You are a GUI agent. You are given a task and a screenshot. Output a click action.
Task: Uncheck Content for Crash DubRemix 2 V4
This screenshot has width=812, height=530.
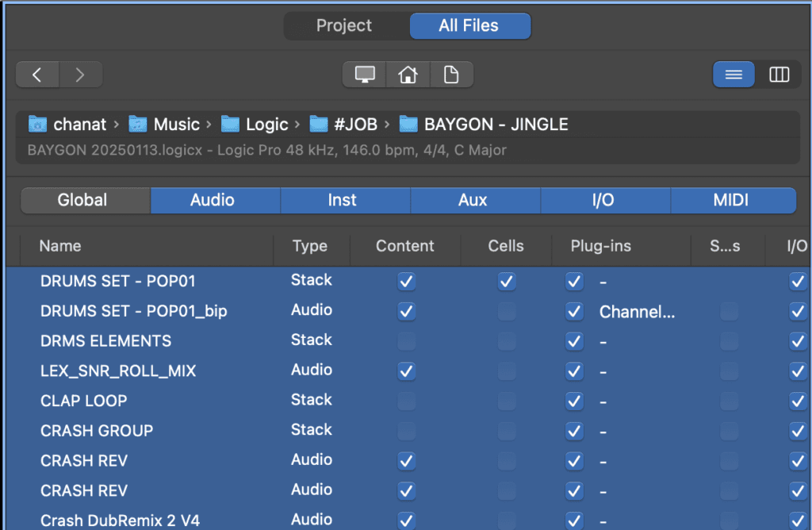click(407, 520)
